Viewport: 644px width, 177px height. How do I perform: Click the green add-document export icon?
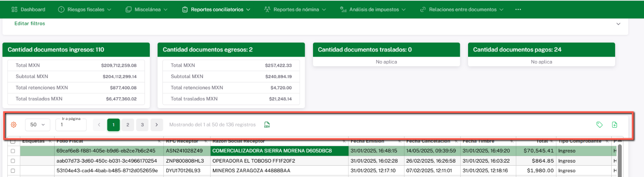click(614, 125)
